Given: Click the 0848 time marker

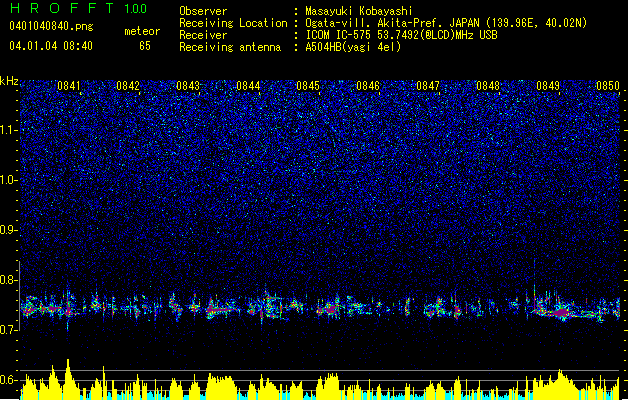Looking at the screenshot, I should pyautogui.click(x=488, y=86).
